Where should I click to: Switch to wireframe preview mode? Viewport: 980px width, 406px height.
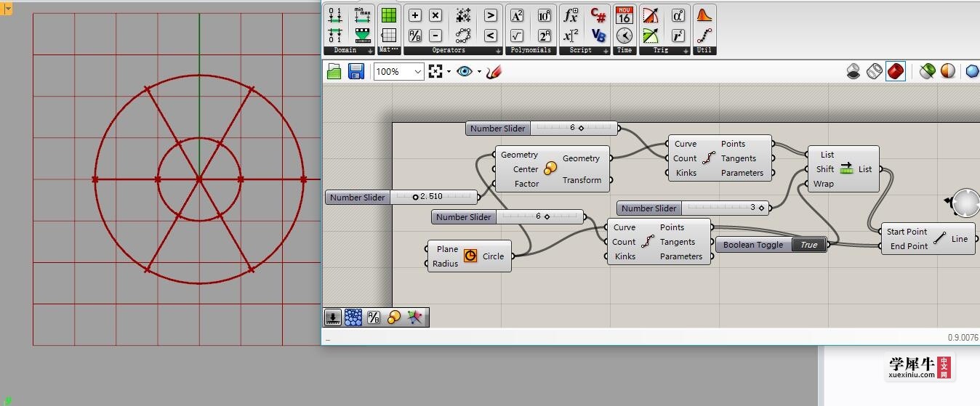coord(875,71)
